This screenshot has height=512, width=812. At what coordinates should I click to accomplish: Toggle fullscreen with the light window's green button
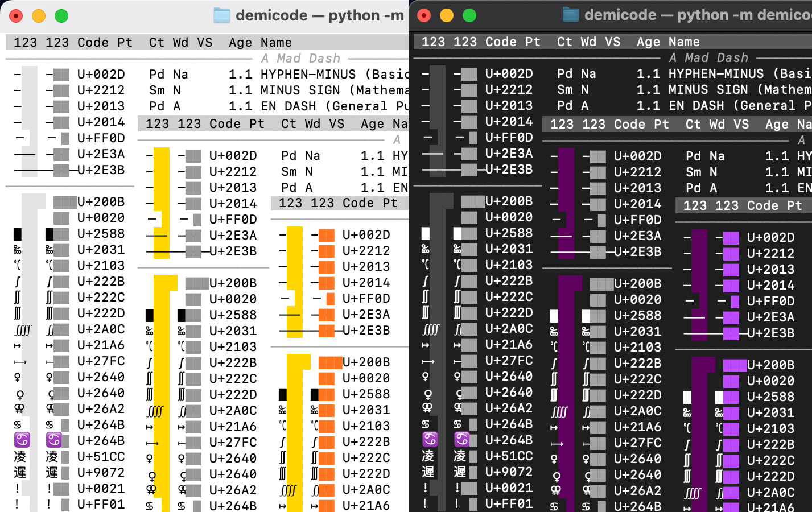pos(61,15)
